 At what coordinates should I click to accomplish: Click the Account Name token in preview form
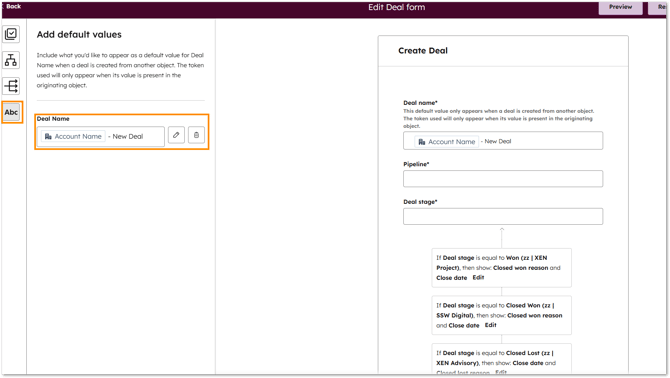point(447,141)
